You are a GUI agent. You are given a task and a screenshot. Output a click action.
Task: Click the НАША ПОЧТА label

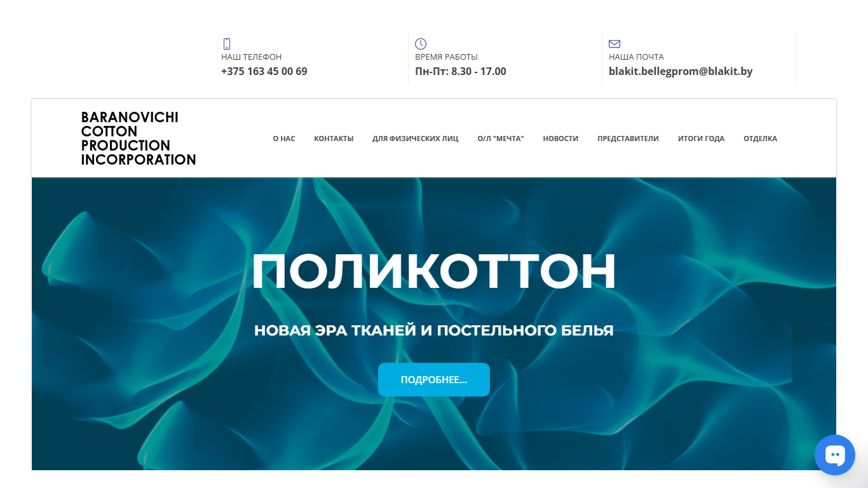636,57
